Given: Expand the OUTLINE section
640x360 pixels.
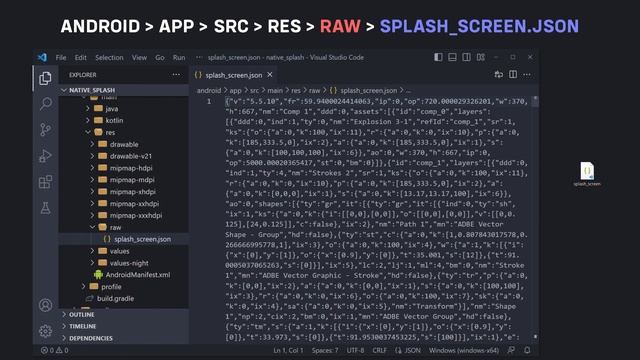Looking at the screenshot, I should click(124, 314).
